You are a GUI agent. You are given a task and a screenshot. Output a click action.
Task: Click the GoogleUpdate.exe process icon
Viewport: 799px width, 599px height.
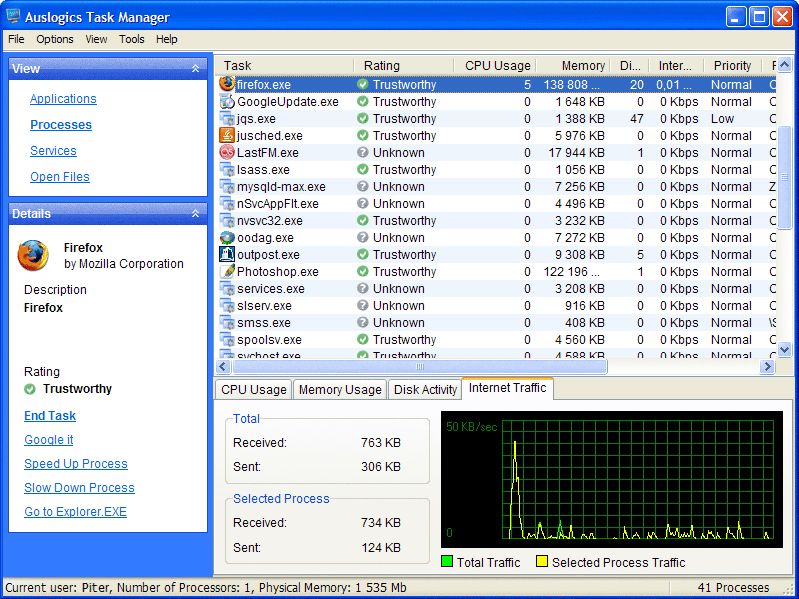click(x=227, y=102)
